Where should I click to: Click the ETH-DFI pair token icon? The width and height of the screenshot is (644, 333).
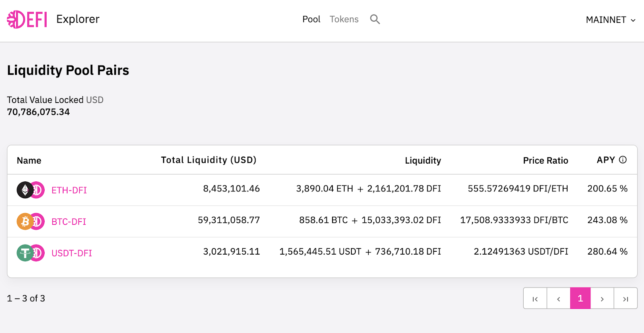[x=31, y=190]
